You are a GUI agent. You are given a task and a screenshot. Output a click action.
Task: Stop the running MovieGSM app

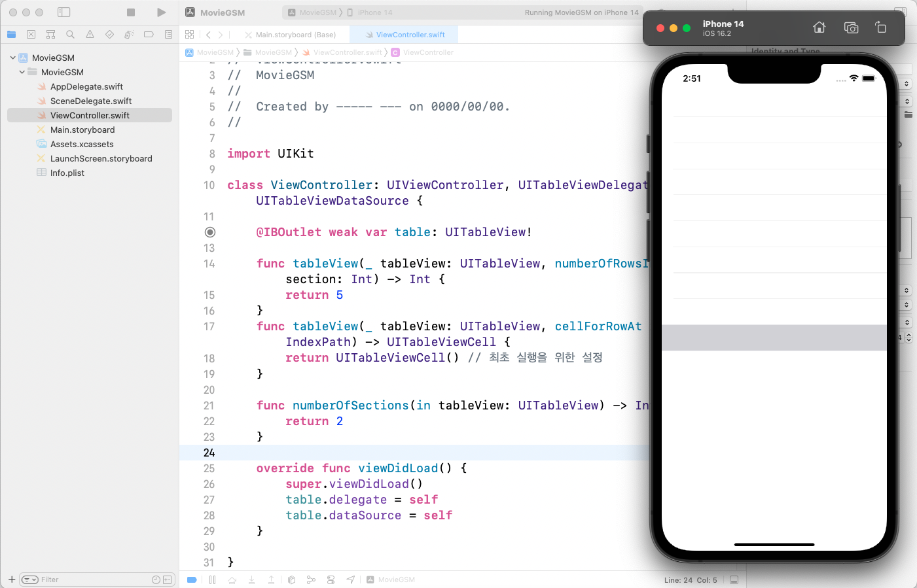(x=131, y=12)
